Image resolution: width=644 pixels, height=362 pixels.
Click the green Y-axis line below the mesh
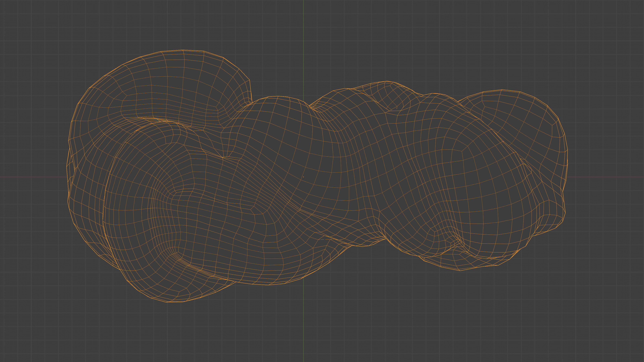pyautogui.click(x=303, y=325)
